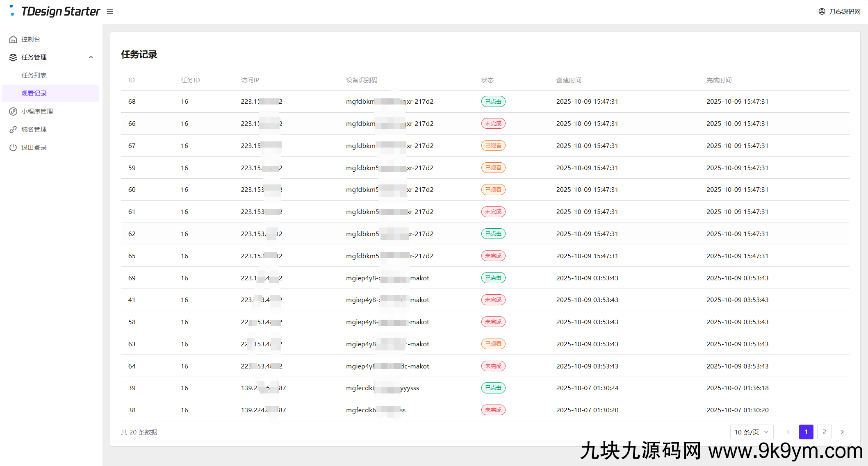This screenshot has height=466, width=868.
Task: Open the 10 条/页 page size dropdown
Action: (751, 432)
